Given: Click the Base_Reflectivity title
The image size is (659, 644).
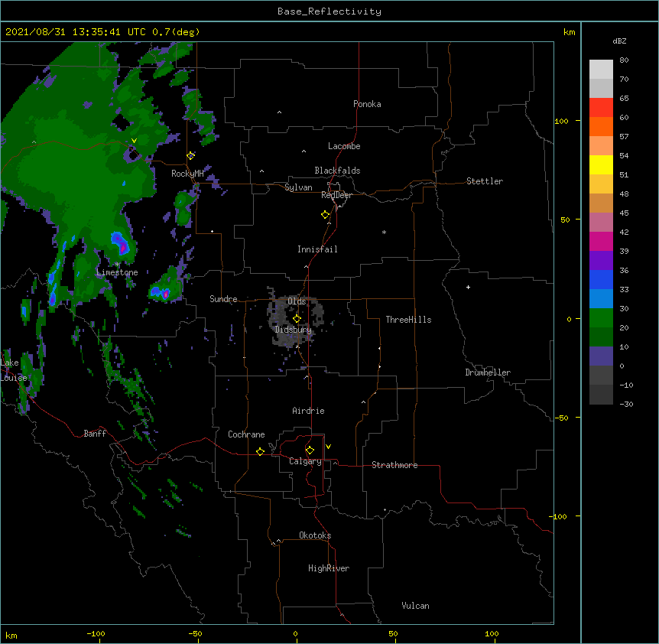Looking at the screenshot, I should (329, 11).
